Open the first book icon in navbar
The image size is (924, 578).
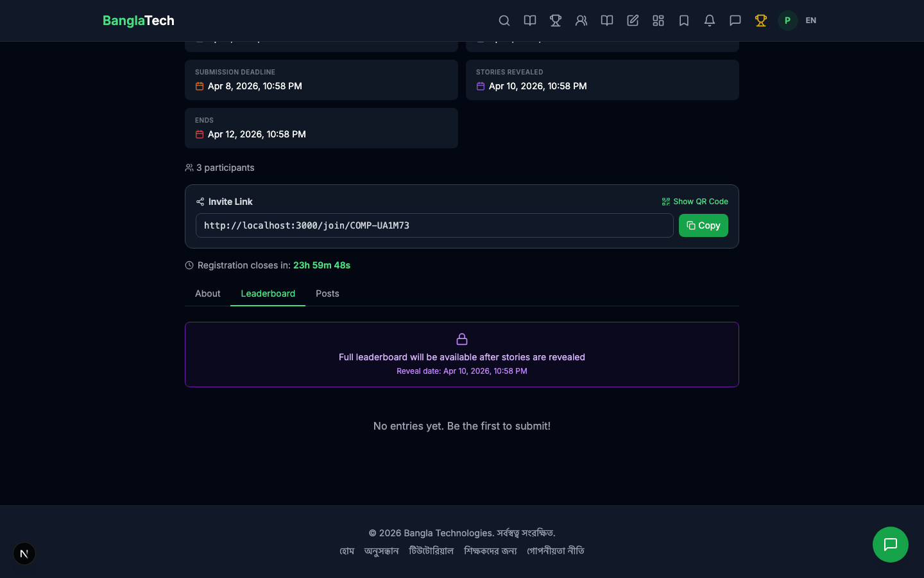[x=530, y=21]
